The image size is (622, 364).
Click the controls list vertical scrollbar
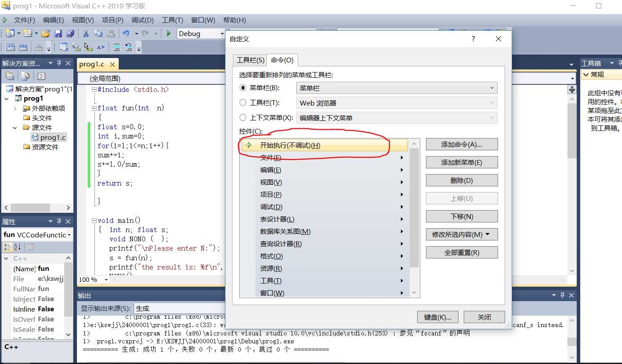414,218
